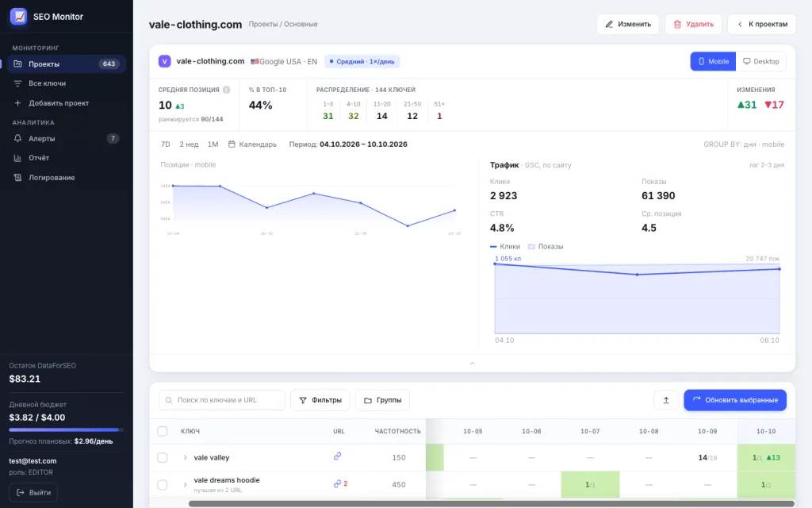Open the Календарь date picker
The height and width of the screenshot is (508, 812).
[253, 144]
